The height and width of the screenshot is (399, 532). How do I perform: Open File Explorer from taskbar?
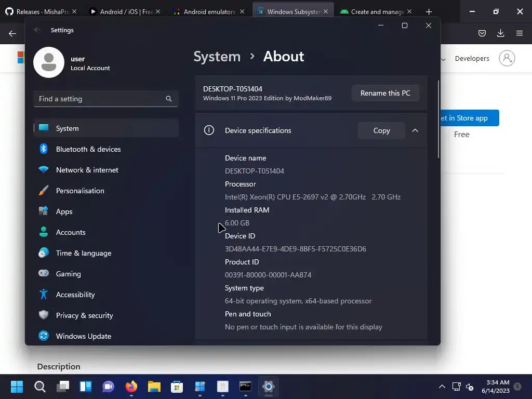[154, 387]
